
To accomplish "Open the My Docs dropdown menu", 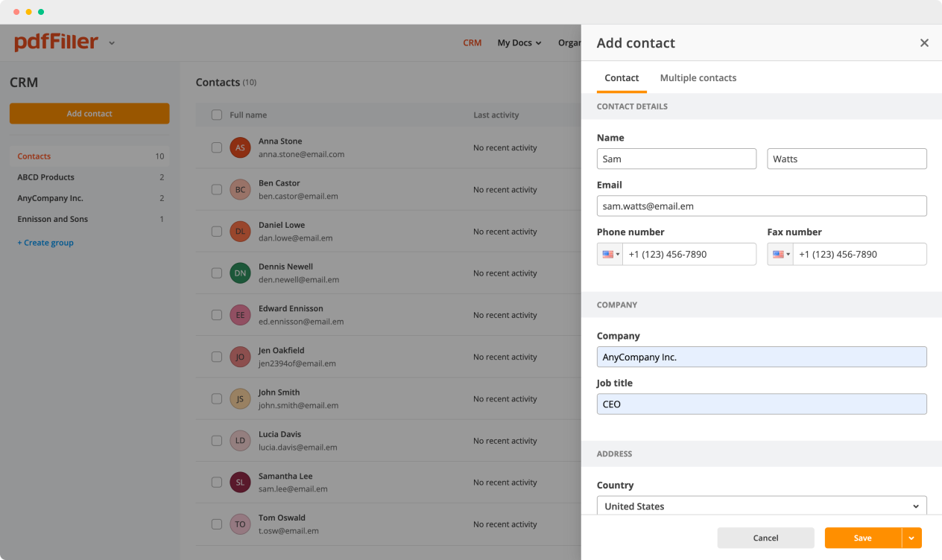I will 519,42.
